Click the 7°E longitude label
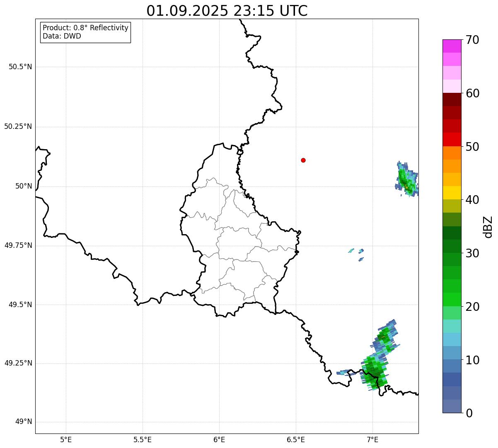This screenshot has width=498, height=448. (372, 439)
